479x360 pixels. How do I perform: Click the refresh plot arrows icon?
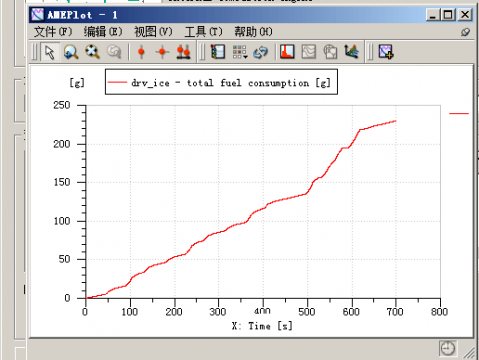coord(260,52)
